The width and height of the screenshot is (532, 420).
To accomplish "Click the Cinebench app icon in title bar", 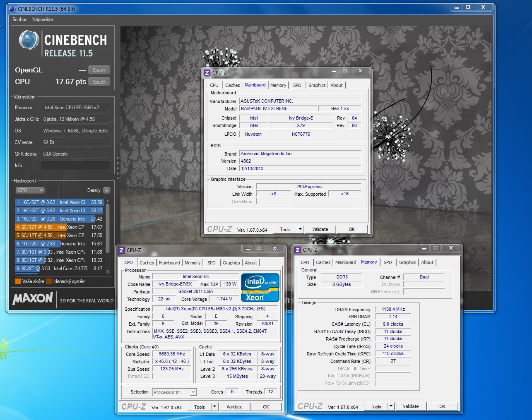I will 12,8.
